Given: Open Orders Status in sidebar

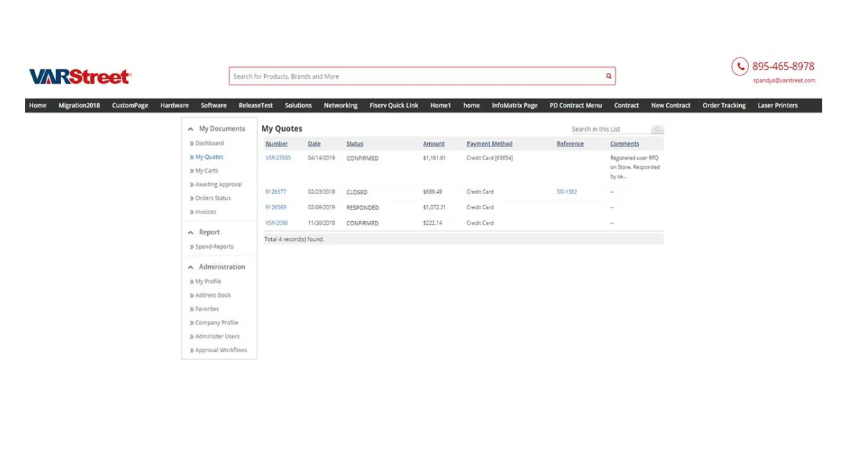Looking at the screenshot, I should [x=213, y=198].
